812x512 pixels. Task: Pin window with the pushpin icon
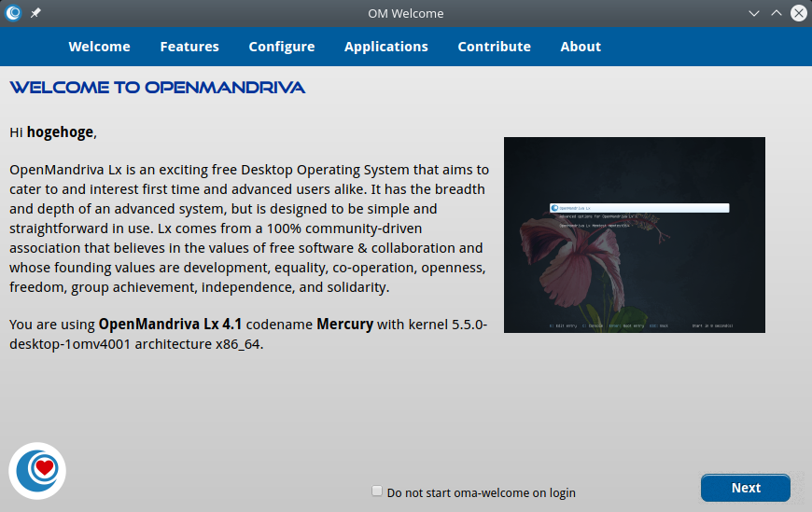coord(35,13)
